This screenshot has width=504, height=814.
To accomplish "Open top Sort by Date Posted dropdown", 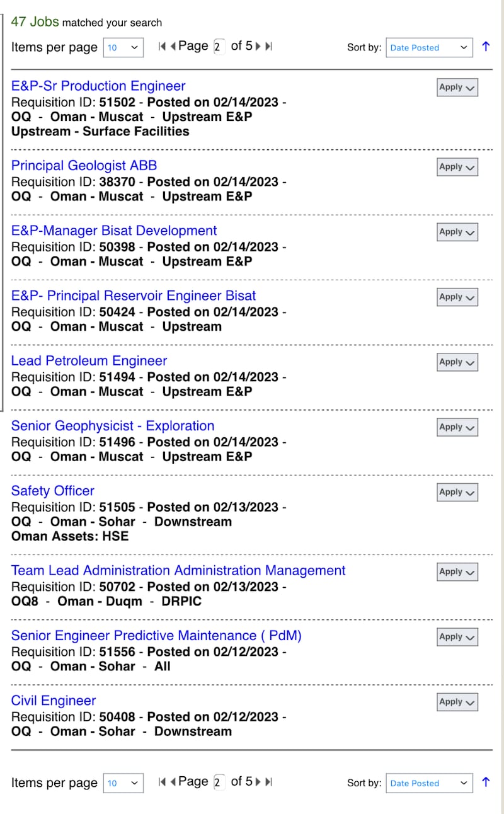I will [428, 47].
